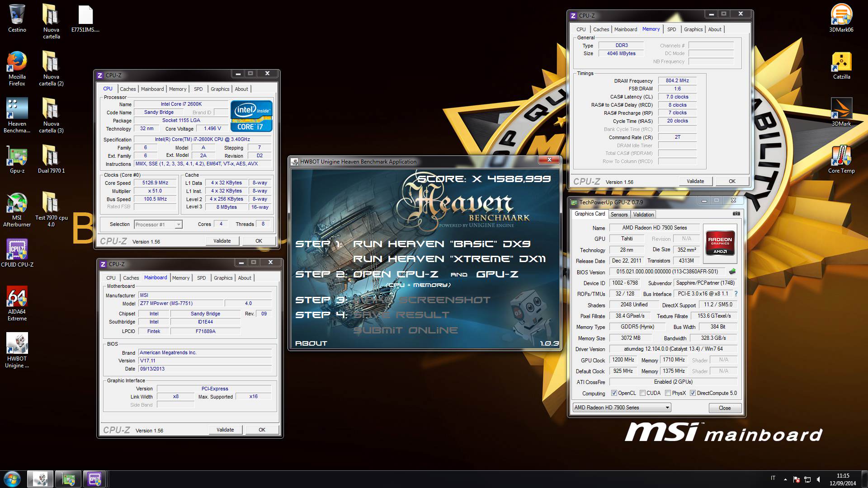Show hidden tray icons arrow
Viewport: 868px width, 488px height.
[x=785, y=479]
